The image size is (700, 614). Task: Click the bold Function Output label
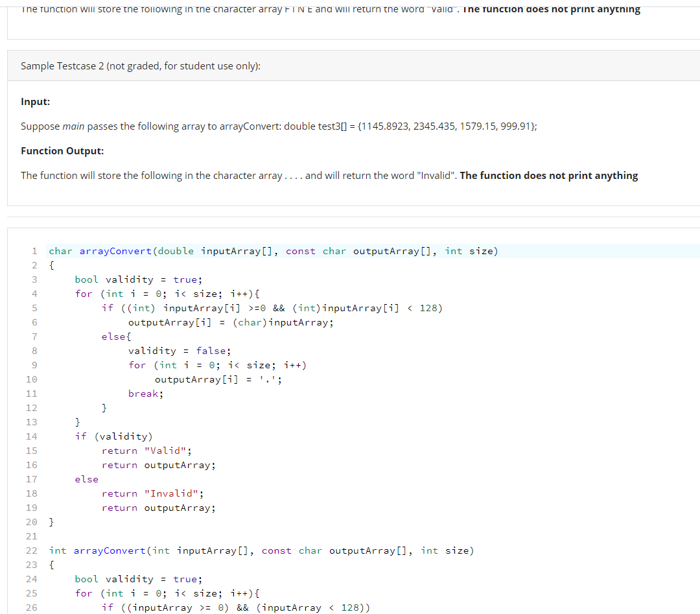pos(62,150)
